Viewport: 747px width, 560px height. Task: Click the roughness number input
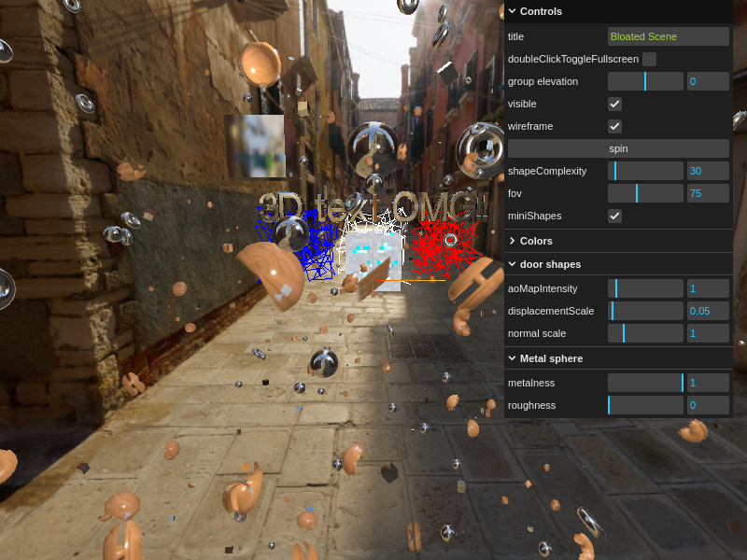[707, 405]
